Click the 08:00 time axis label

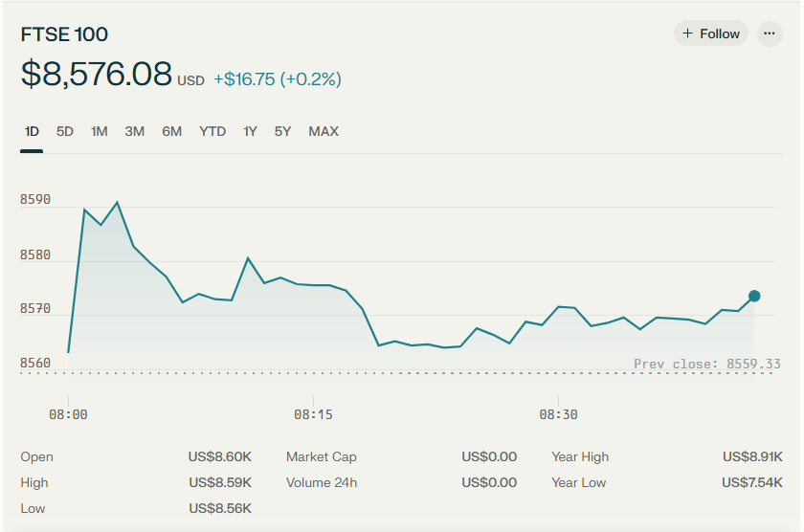68,414
